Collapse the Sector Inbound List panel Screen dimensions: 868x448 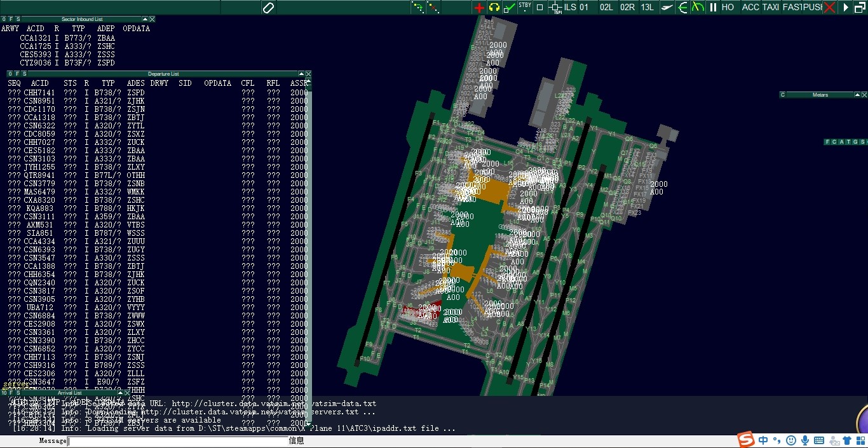(x=145, y=20)
